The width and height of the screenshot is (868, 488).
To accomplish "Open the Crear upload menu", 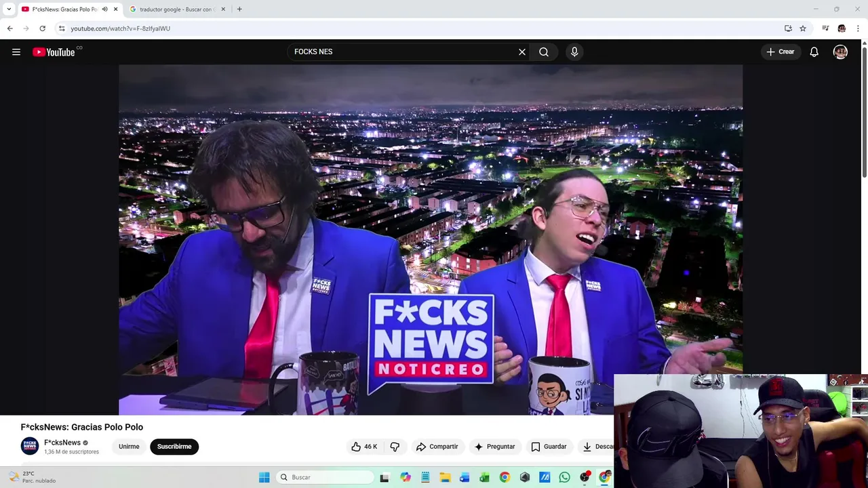I will pos(781,52).
